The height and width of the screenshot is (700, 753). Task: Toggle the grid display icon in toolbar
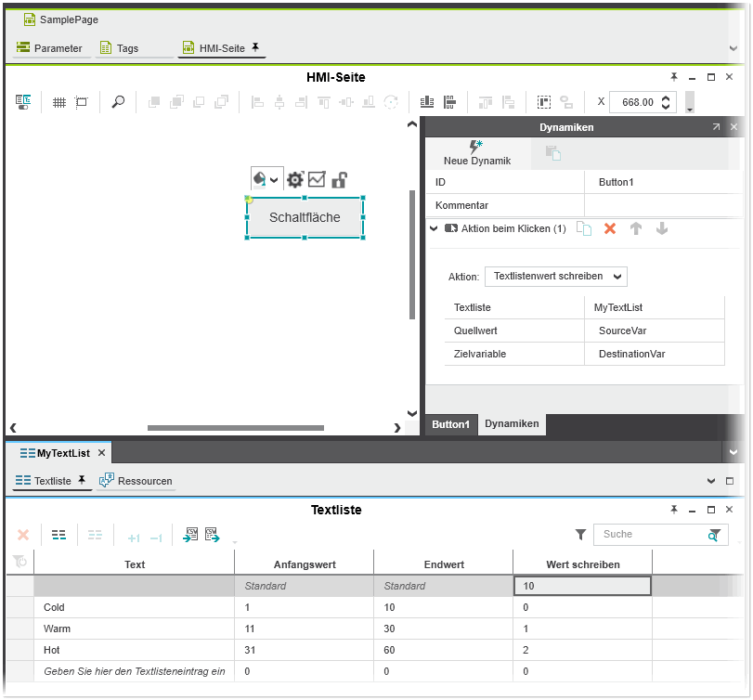tap(58, 102)
